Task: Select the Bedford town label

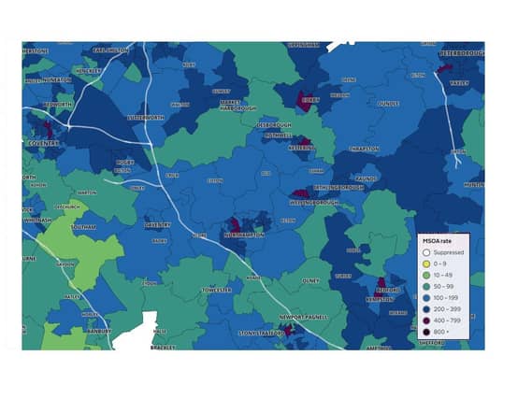Action: point(388,291)
